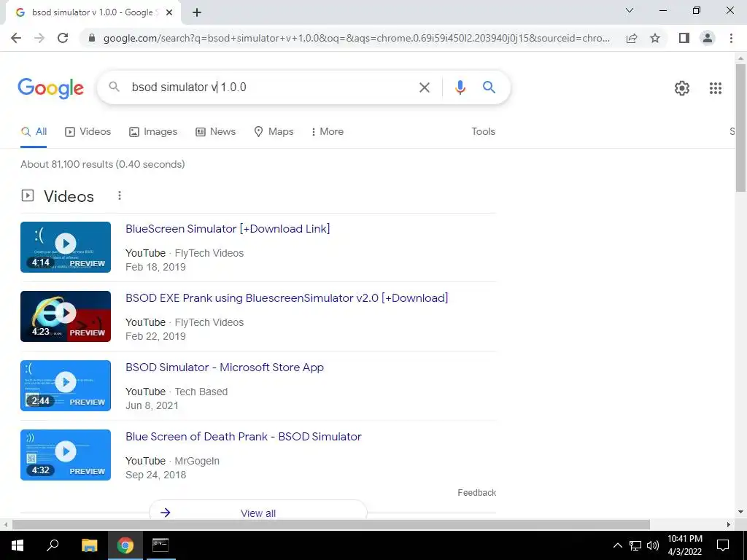Click the vertical scrollbar thumb
The image size is (747, 560).
coord(740,127)
